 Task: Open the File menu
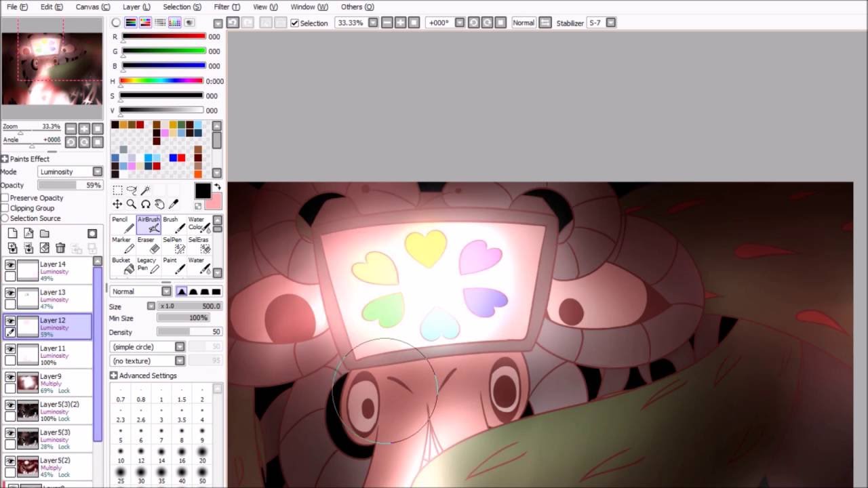[x=17, y=7]
